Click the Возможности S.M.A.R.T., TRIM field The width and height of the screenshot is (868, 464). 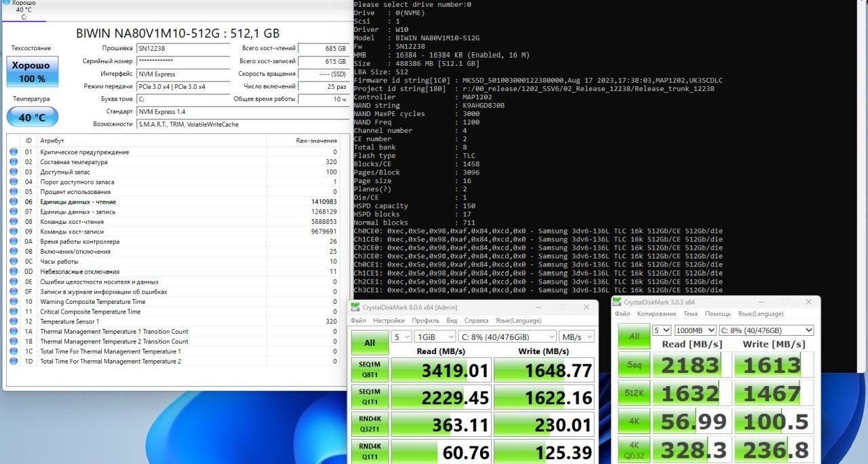point(242,124)
